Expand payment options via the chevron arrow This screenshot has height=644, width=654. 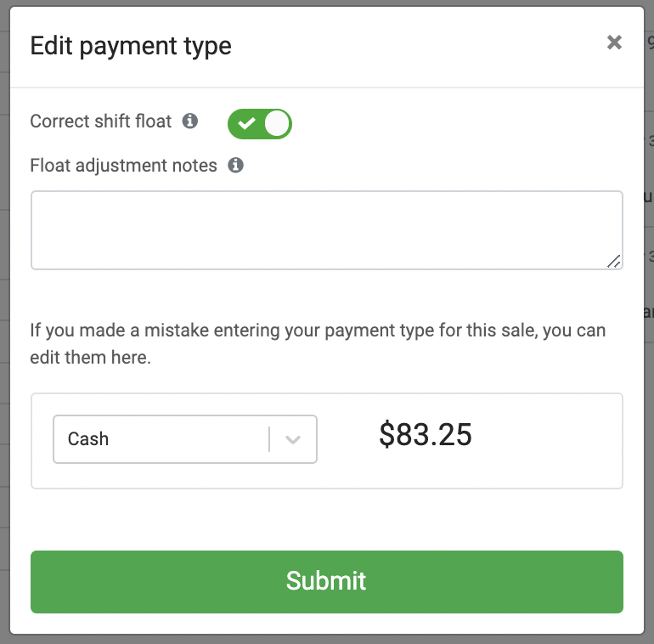pyautogui.click(x=293, y=439)
